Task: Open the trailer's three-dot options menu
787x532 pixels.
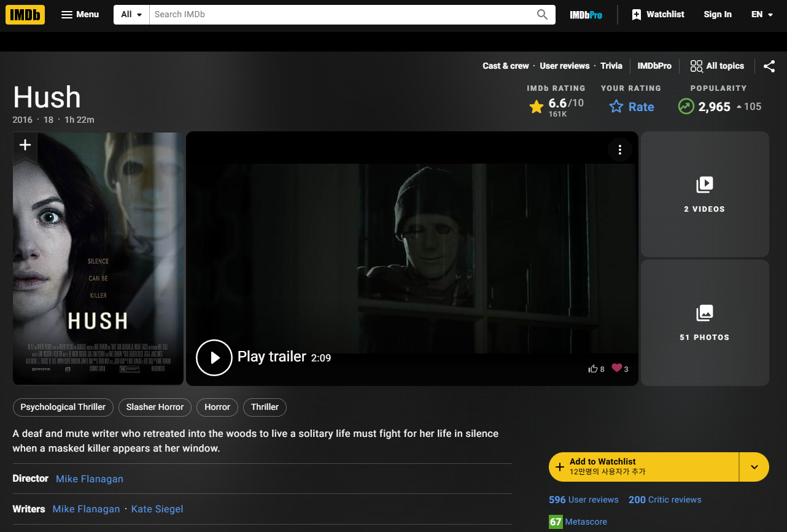Action: click(x=620, y=150)
